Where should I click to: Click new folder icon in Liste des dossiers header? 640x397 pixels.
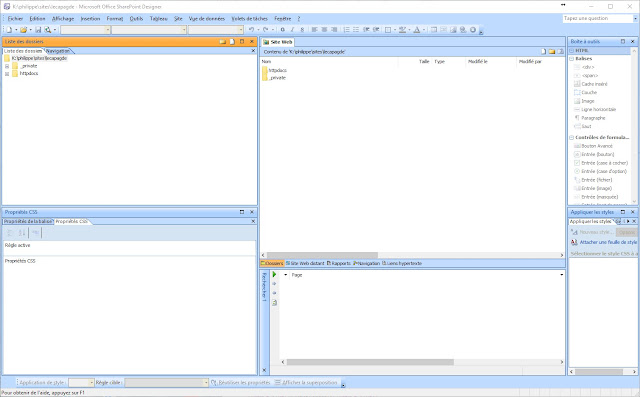pos(222,42)
